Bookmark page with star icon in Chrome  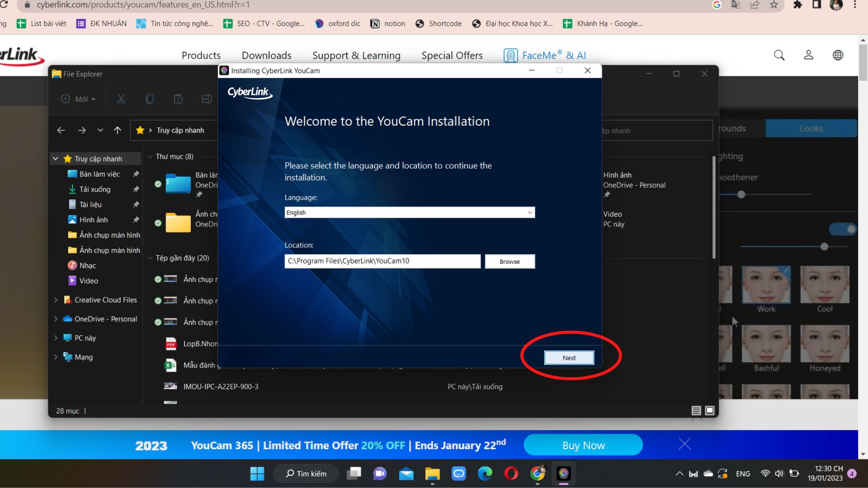coord(774,5)
